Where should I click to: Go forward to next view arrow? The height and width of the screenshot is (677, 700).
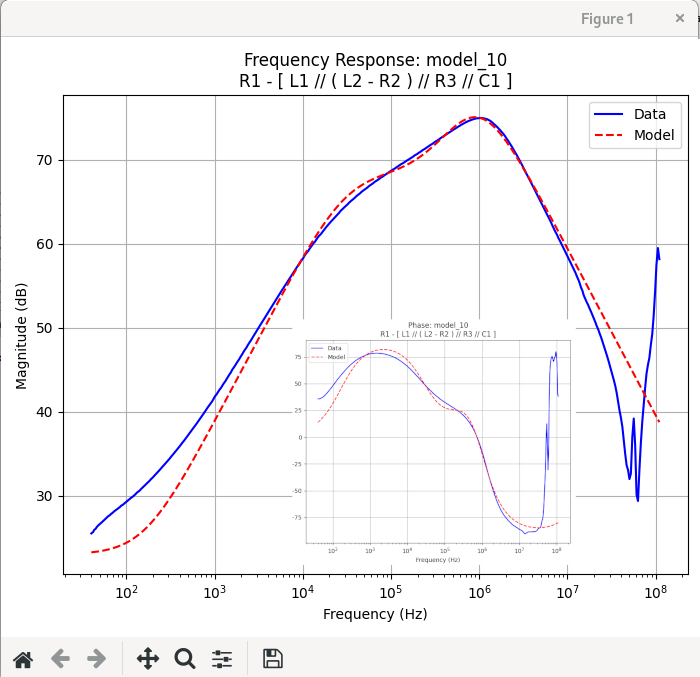pos(96,659)
